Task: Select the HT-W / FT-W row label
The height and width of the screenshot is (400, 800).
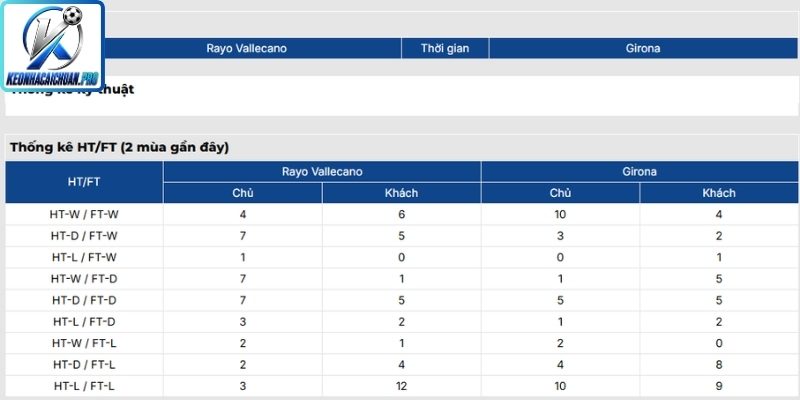Action: pyautogui.click(x=84, y=214)
